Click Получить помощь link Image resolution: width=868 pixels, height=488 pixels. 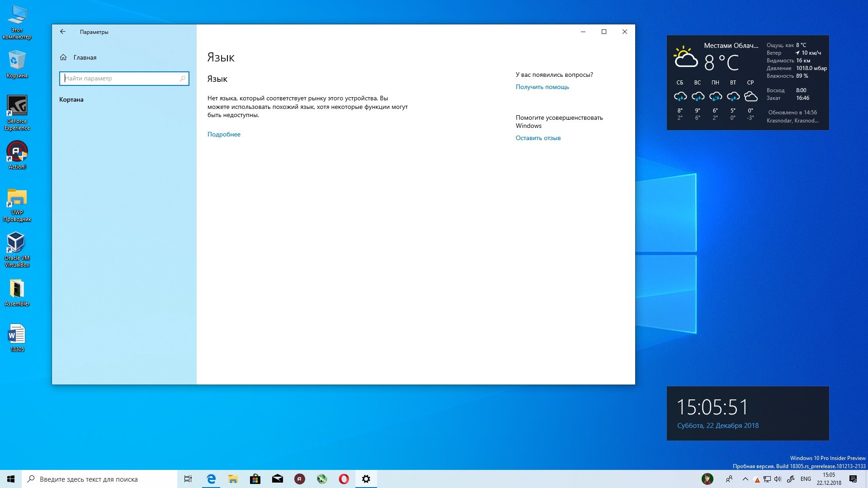[542, 87]
